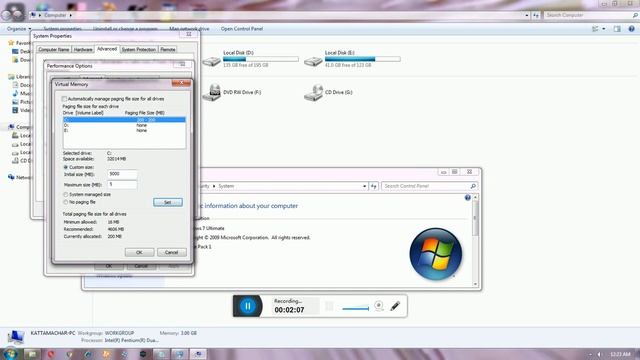Toggle the recorder webcam icon
The width and height of the screenshot is (640, 360).
point(379,305)
